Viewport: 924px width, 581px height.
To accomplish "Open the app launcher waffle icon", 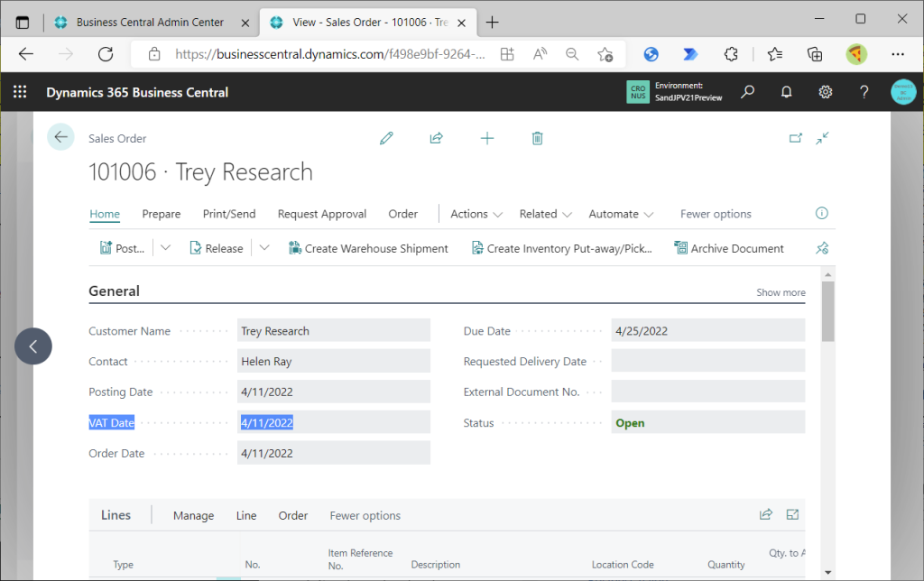I will (x=20, y=92).
